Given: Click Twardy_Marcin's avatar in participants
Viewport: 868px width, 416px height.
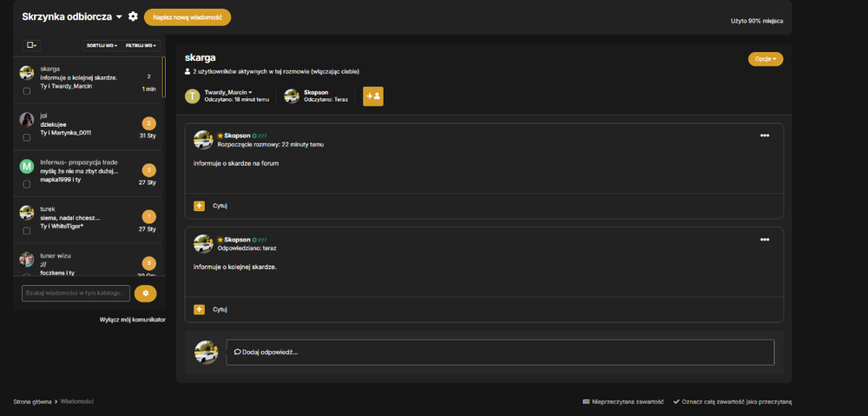Looking at the screenshot, I should tap(192, 96).
